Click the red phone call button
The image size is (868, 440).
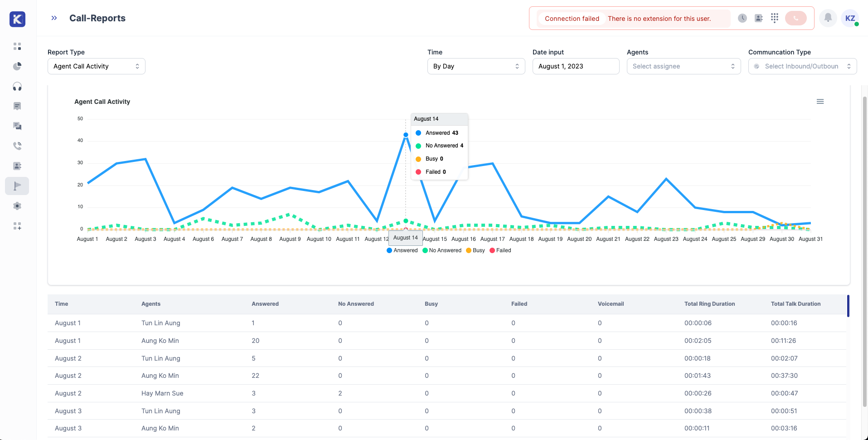point(796,18)
